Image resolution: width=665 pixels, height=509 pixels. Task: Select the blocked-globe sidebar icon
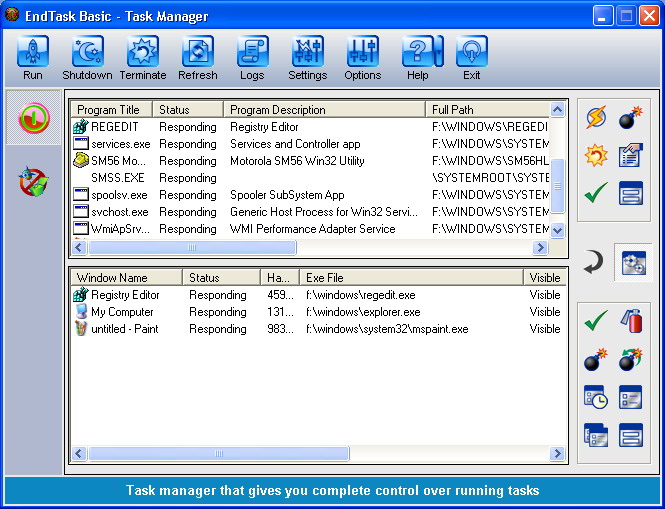34,182
